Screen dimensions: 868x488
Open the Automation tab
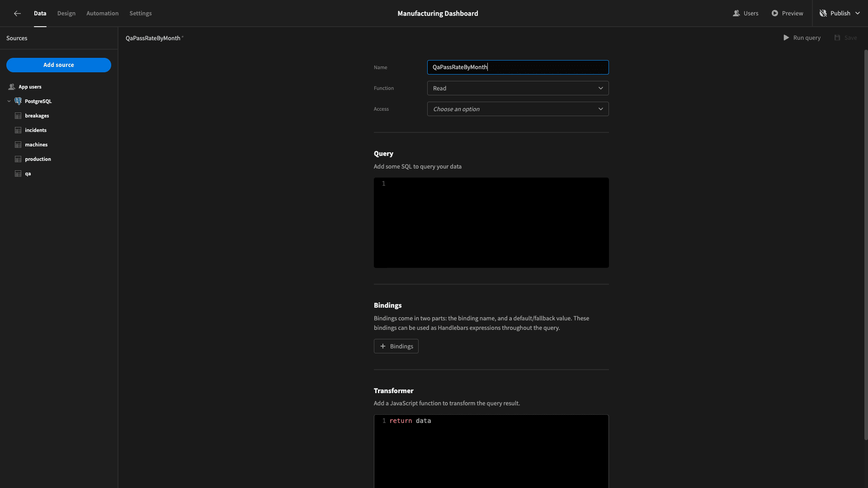coord(103,14)
